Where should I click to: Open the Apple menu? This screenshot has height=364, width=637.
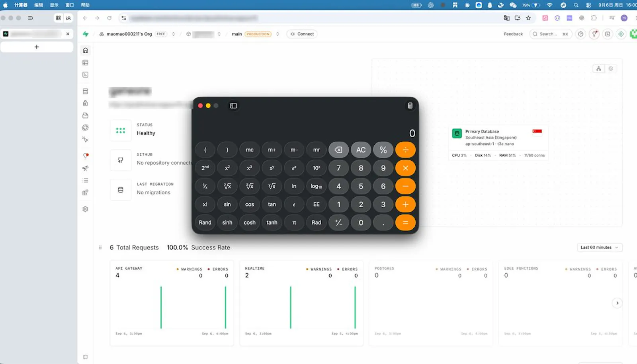(x=5, y=5)
